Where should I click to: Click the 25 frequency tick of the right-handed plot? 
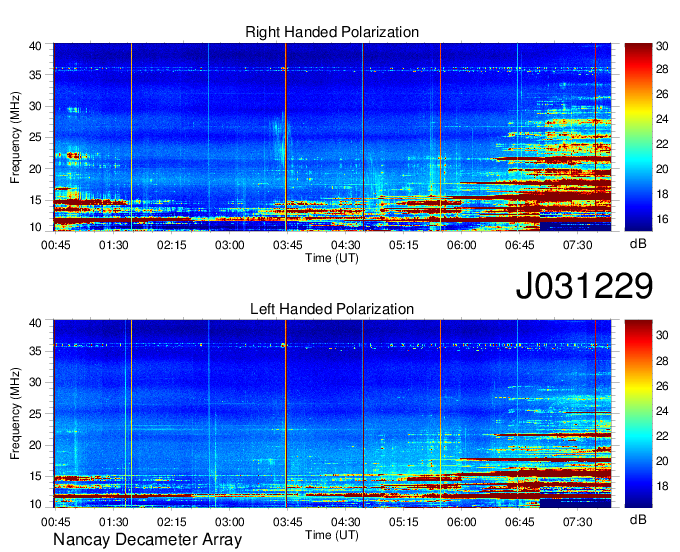coord(35,137)
